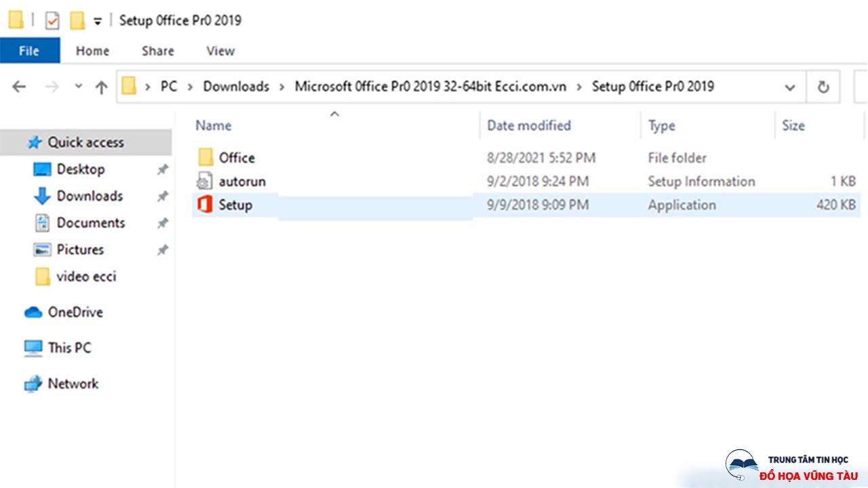This screenshot has width=868, height=488.
Task: Select the Setup application Office icon
Action: 205,205
